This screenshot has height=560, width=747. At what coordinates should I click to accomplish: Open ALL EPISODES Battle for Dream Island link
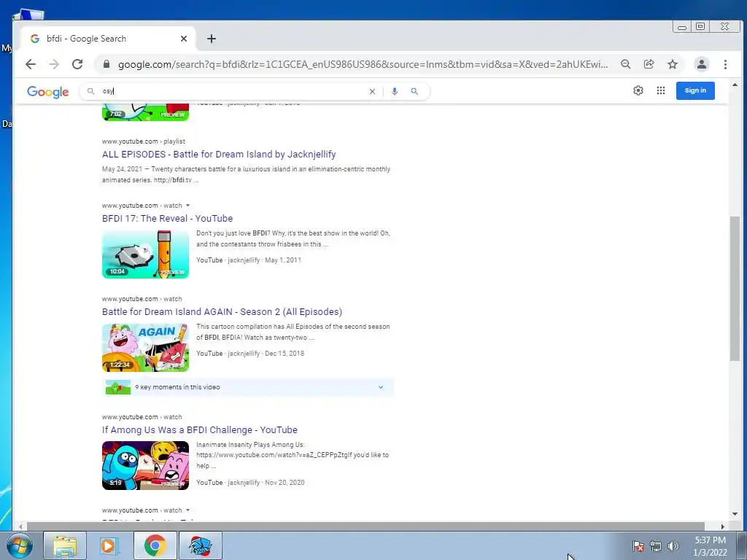[x=219, y=155]
